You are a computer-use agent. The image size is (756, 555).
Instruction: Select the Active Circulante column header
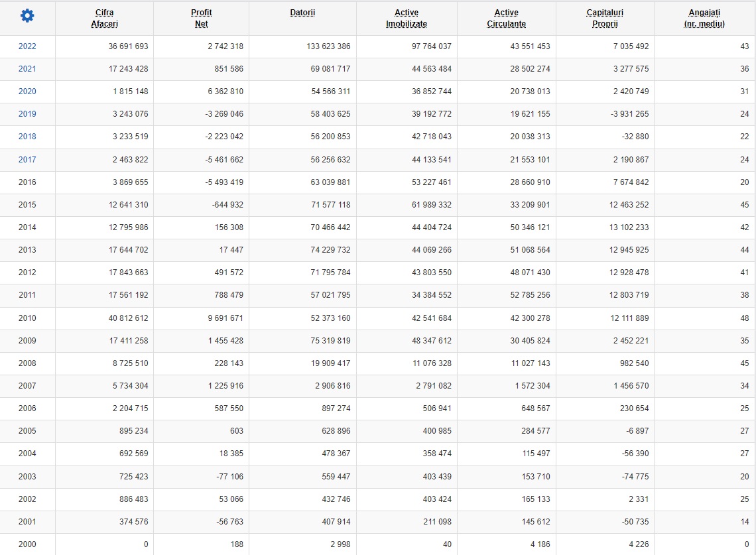(506, 18)
